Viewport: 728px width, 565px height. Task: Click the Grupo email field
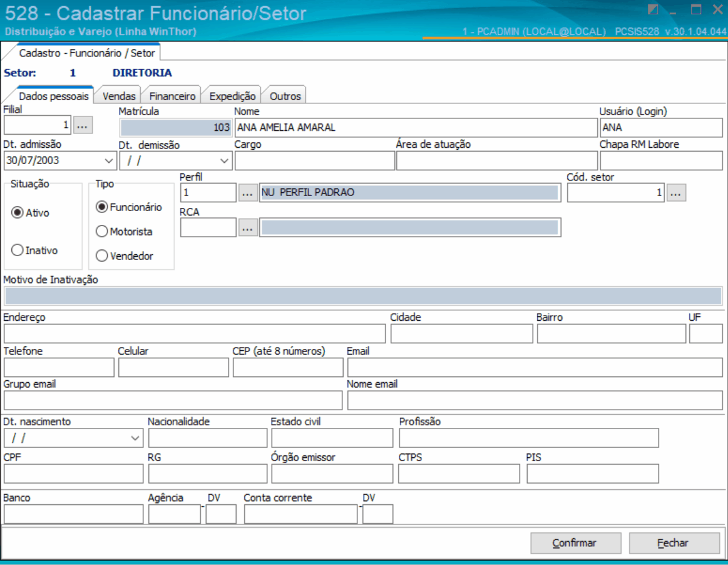pyautogui.click(x=173, y=400)
